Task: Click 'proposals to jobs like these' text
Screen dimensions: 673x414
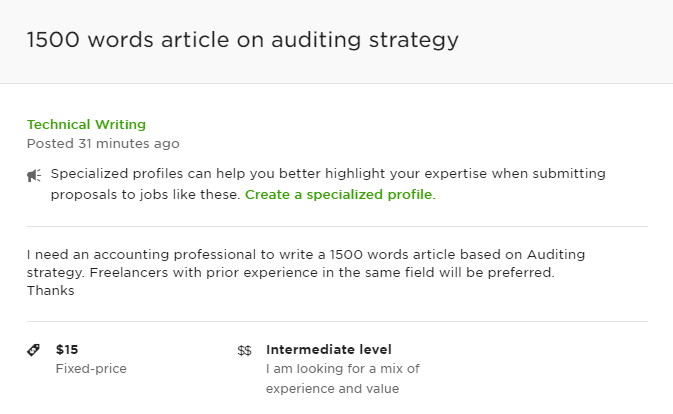Action: coord(145,195)
